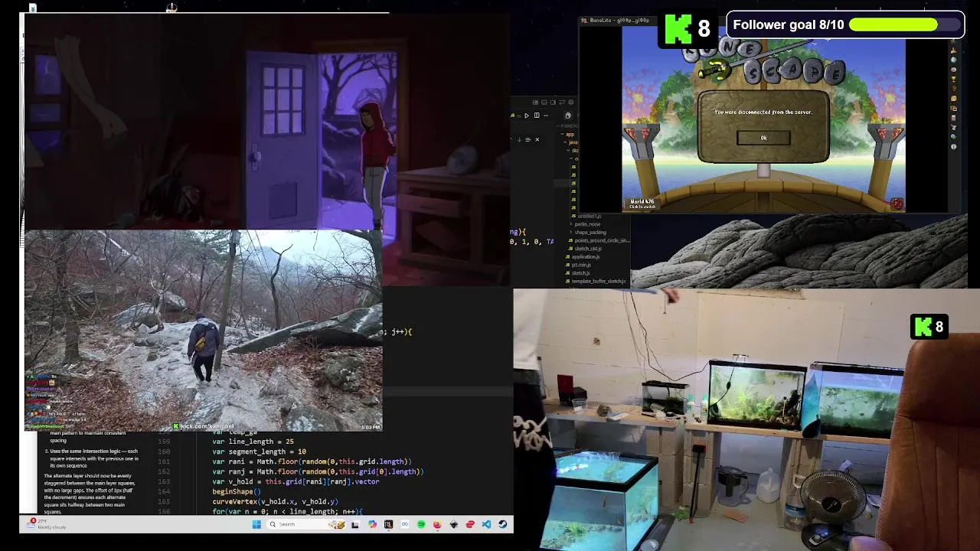Collapse the app folder in VS Code explorer
This screenshot has height=551, width=980.
(569, 134)
